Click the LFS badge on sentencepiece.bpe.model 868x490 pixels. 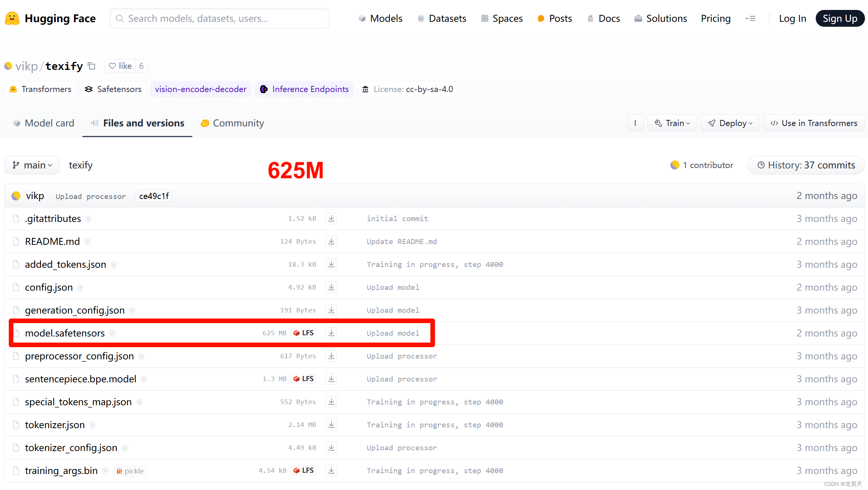tap(304, 379)
